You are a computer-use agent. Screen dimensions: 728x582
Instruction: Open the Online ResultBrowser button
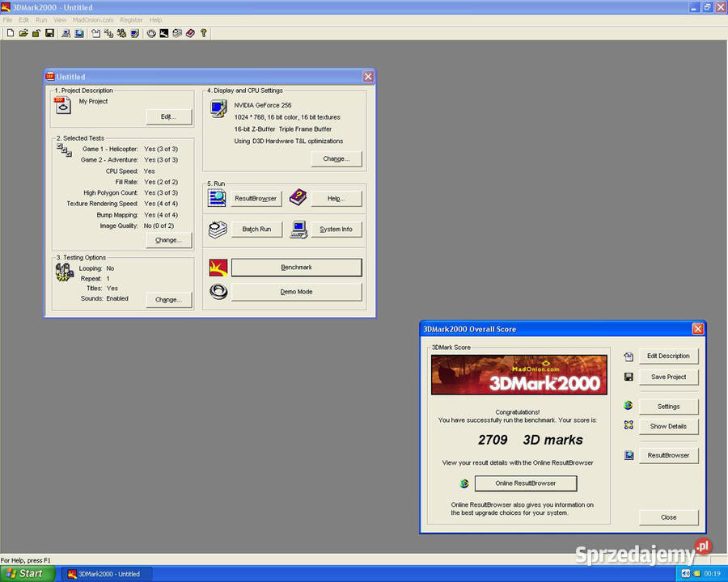click(x=526, y=483)
